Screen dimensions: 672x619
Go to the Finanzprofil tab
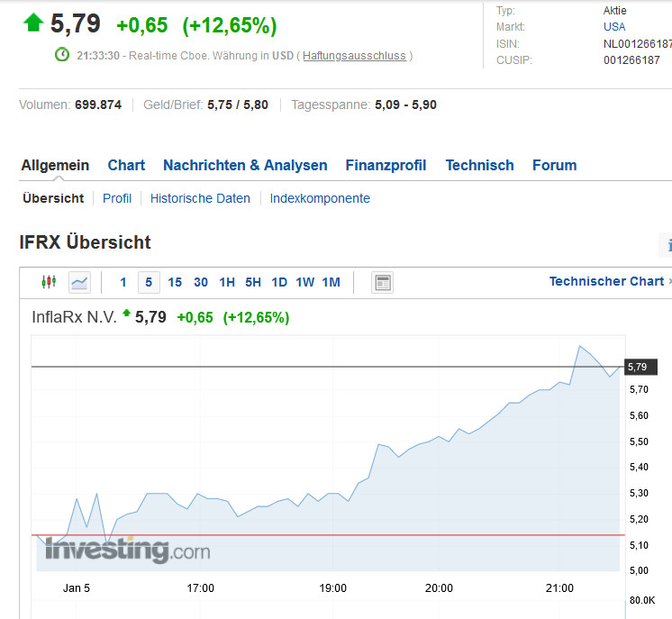coord(386,165)
